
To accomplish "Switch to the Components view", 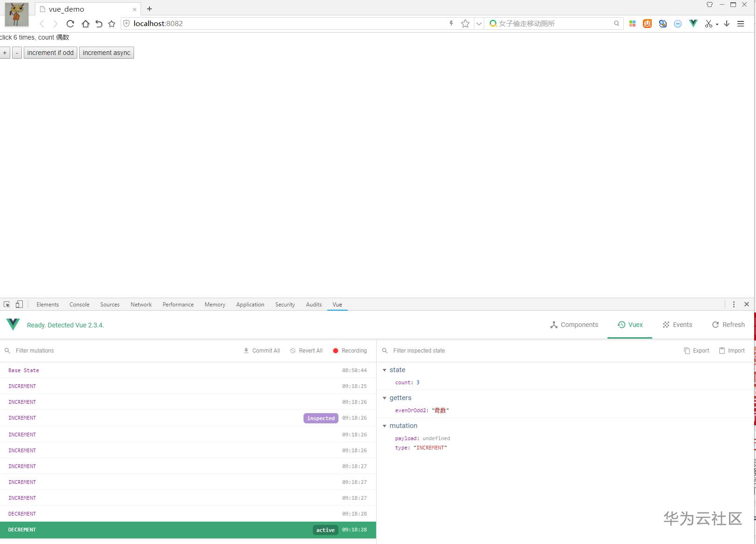I will point(574,325).
